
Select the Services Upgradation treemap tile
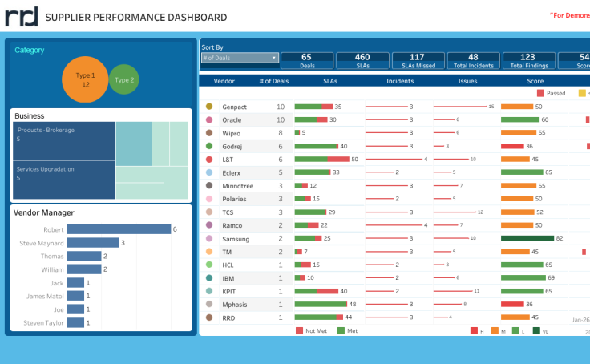pyautogui.click(x=64, y=180)
